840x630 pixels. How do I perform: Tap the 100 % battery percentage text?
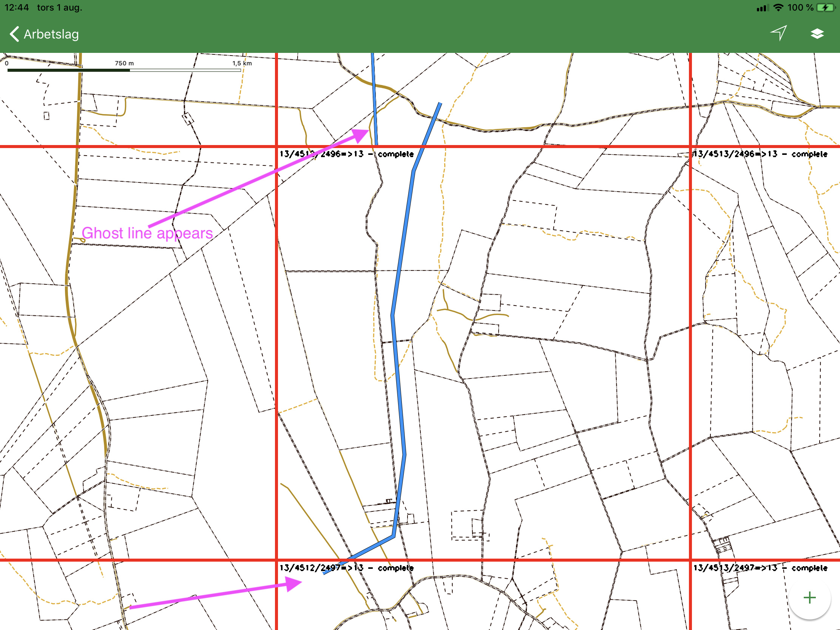point(800,8)
